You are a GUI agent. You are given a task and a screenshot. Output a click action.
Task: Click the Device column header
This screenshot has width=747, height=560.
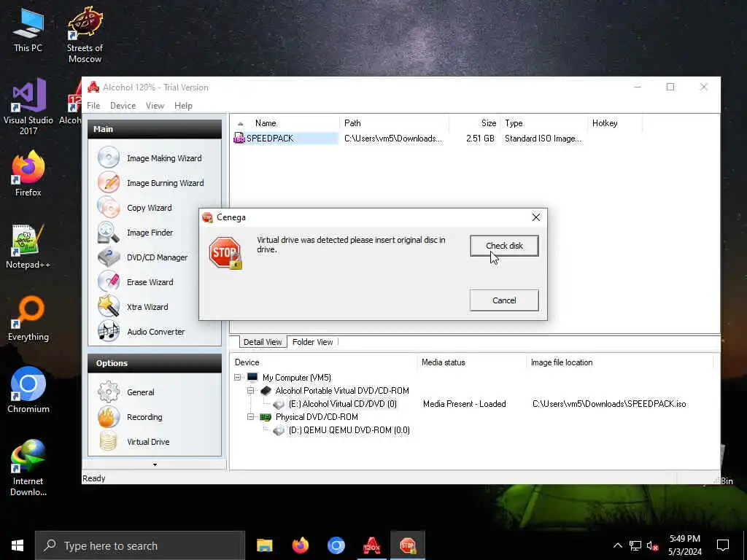324,362
